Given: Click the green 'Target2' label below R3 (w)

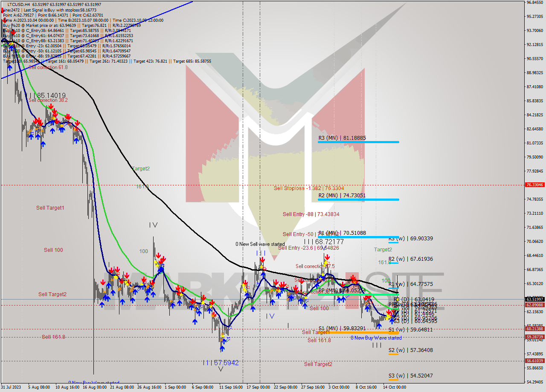Looking at the screenshot, I should 383,250.
